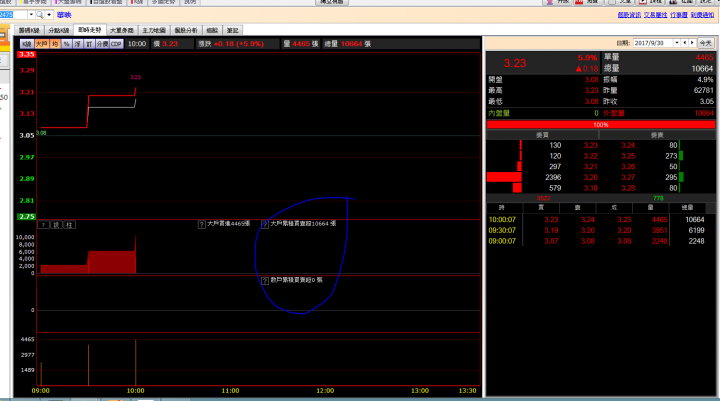Open the 分點K線 tab
The width and height of the screenshot is (720, 401).
pos(59,30)
